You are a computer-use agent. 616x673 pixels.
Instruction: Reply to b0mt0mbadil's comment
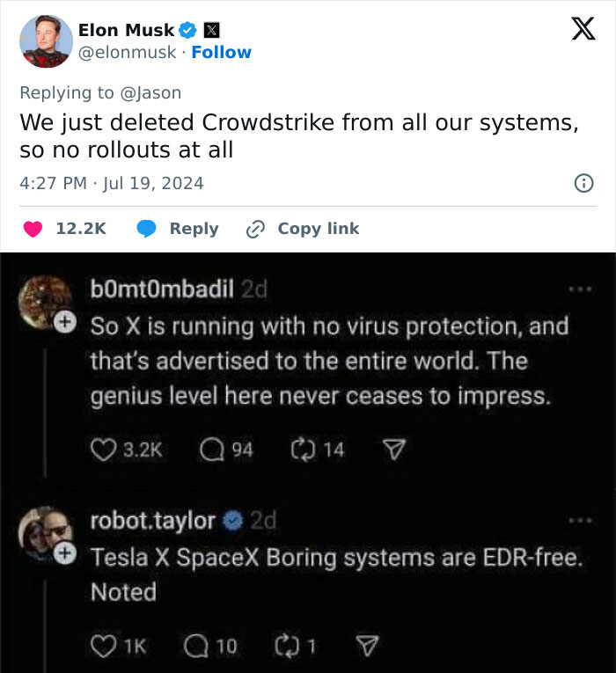pos(211,450)
